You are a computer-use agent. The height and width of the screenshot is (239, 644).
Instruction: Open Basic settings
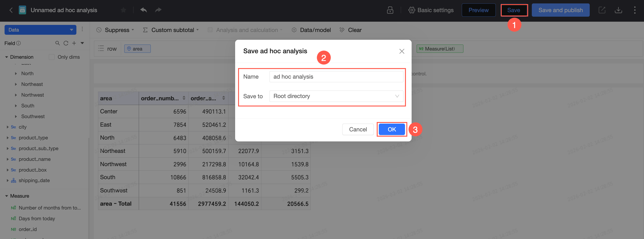(x=431, y=10)
